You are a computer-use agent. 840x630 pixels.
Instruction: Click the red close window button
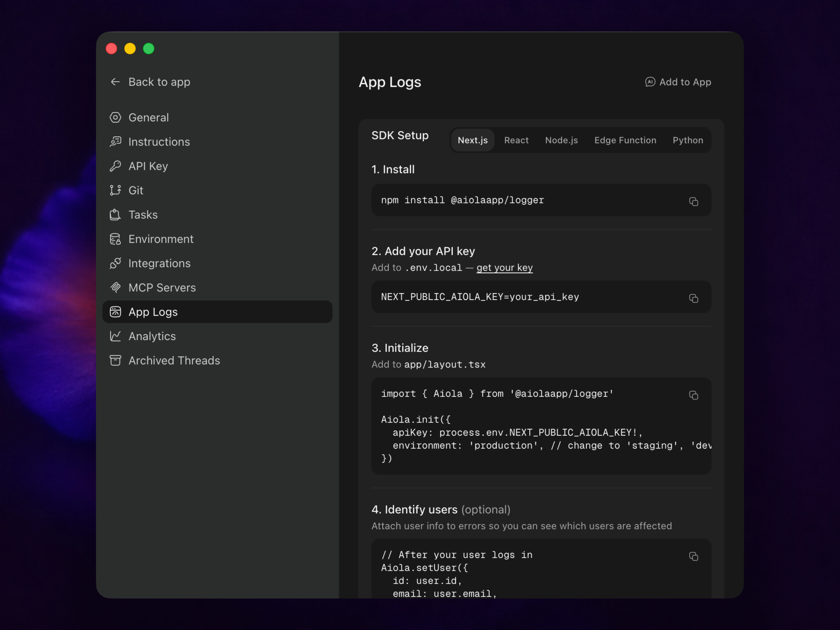(111, 49)
